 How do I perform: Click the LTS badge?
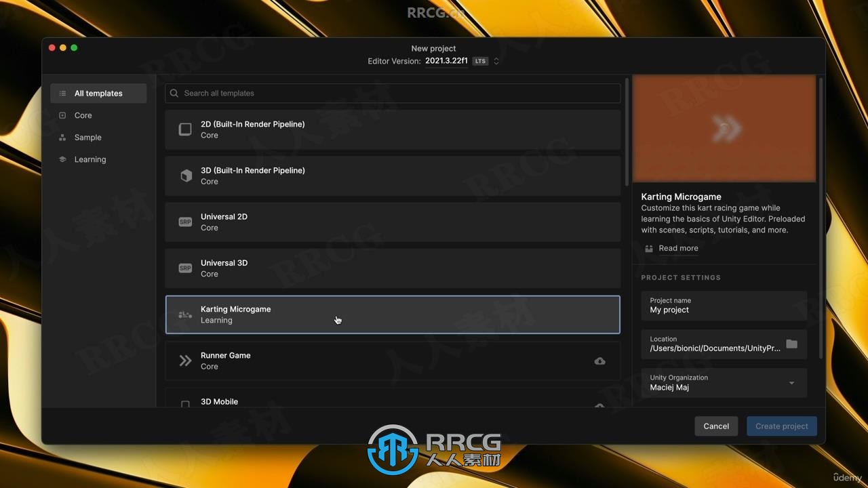pos(480,61)
